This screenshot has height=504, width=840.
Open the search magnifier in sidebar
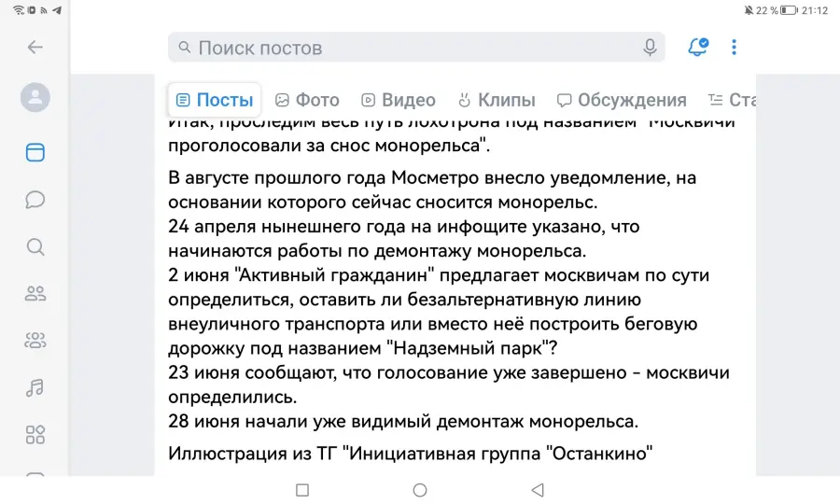[35, 247]
